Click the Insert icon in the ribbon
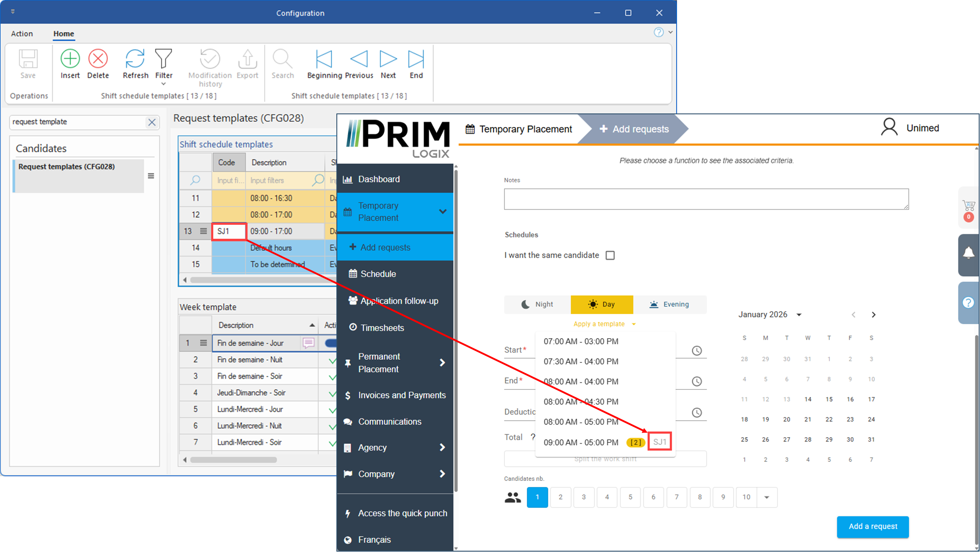The image size is (980, 552). (x=70, y=59)
